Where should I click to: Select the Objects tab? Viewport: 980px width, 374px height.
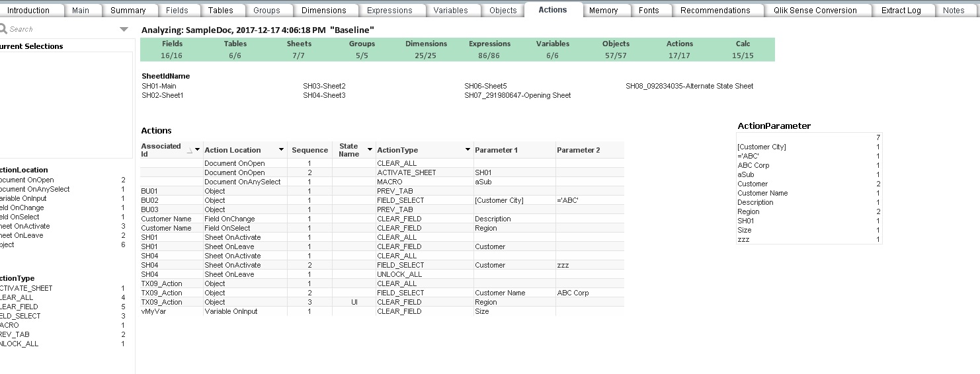click(x=503, y=10)
